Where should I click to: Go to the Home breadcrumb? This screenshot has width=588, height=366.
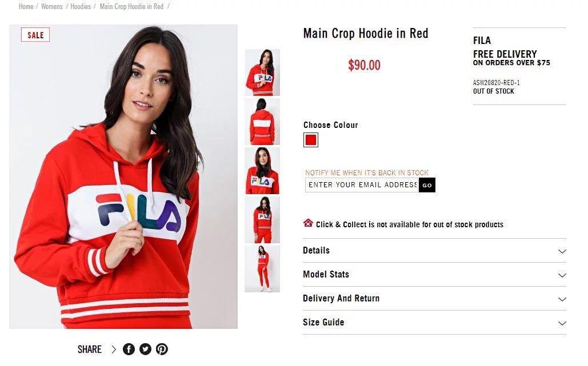point(26,6)
